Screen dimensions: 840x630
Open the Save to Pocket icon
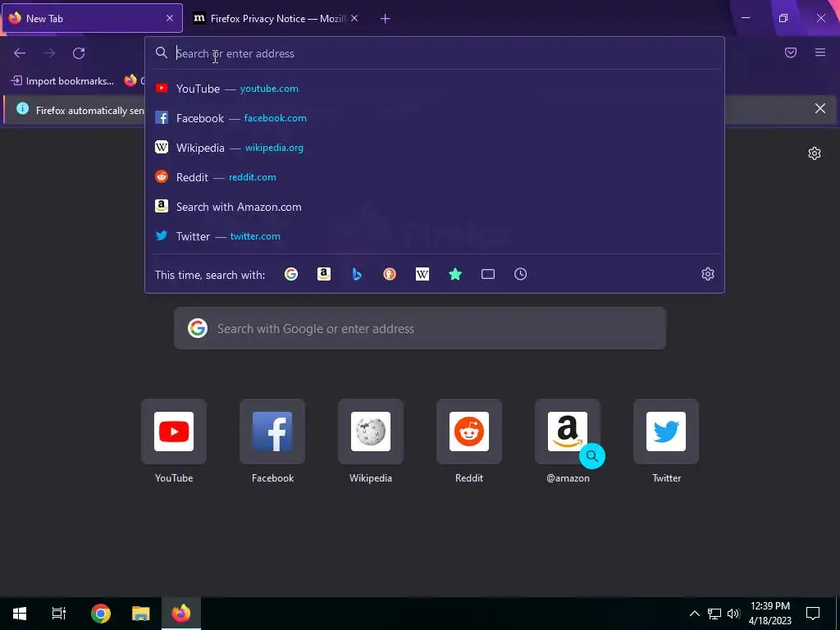(x=791, y=52)
